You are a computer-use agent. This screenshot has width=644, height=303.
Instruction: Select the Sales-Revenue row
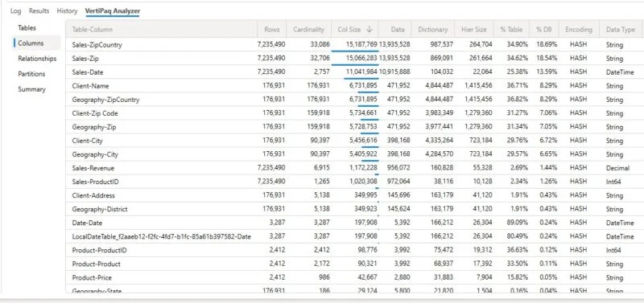[354, 168]
